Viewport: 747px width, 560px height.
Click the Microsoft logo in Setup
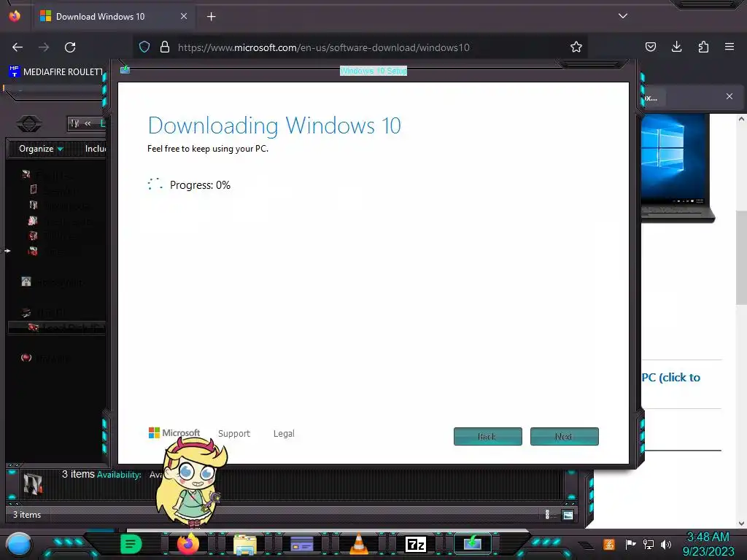click(x=174, y=432)
